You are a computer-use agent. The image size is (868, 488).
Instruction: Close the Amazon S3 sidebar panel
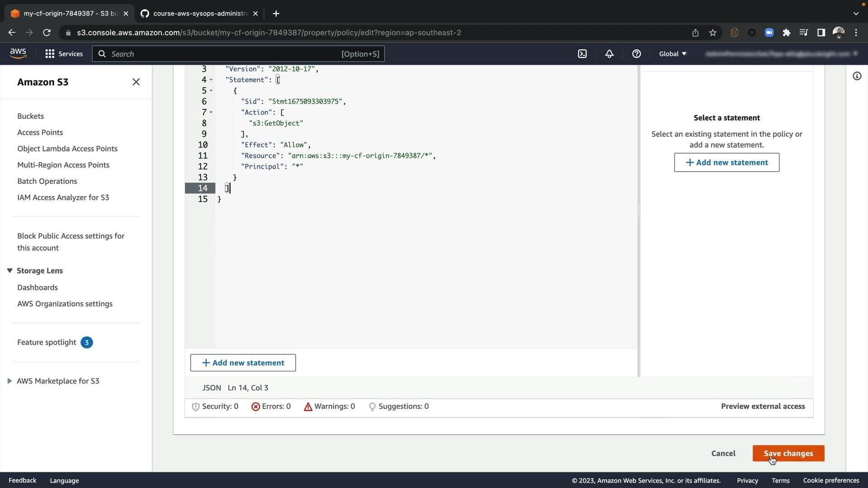click(136, 82)
